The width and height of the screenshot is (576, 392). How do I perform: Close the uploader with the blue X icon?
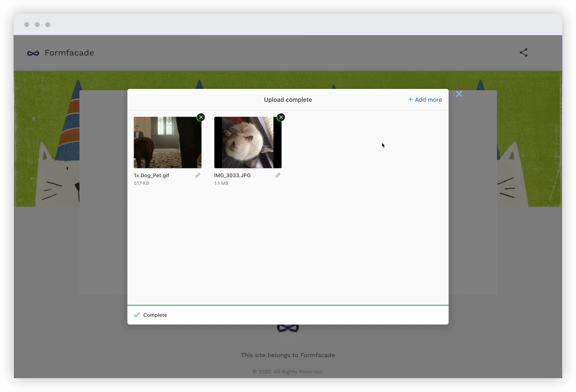point(459,94)
